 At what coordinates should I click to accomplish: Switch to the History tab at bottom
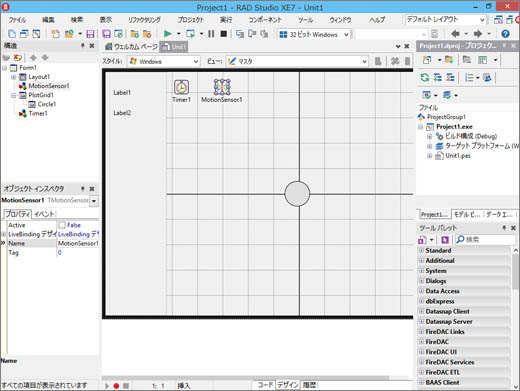point(309,385)
